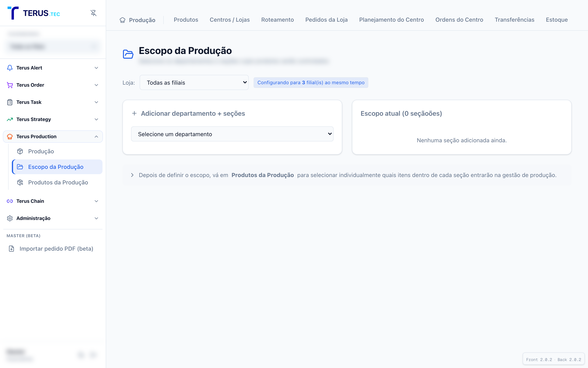588x368 pixels.
Task: Click the Loja: field label
Action: (x=129, y=83)
